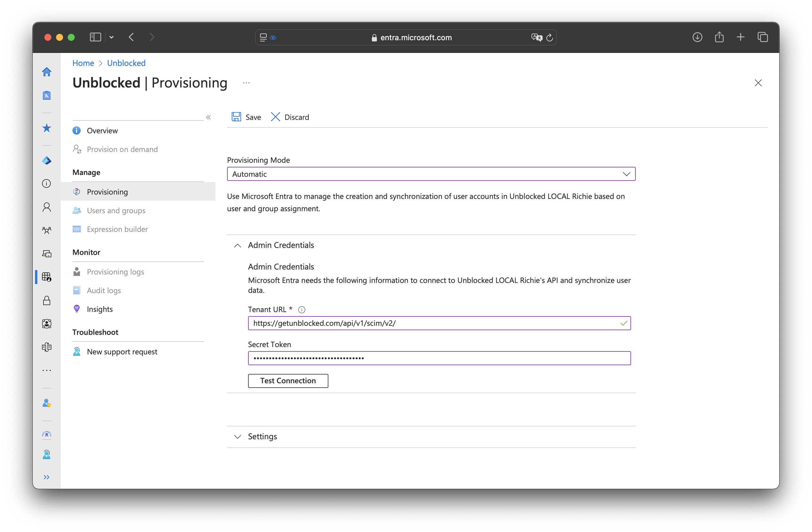Expand the sidebar with double chevron
This screenshot has height=532, width=812.
click(47, 477)
